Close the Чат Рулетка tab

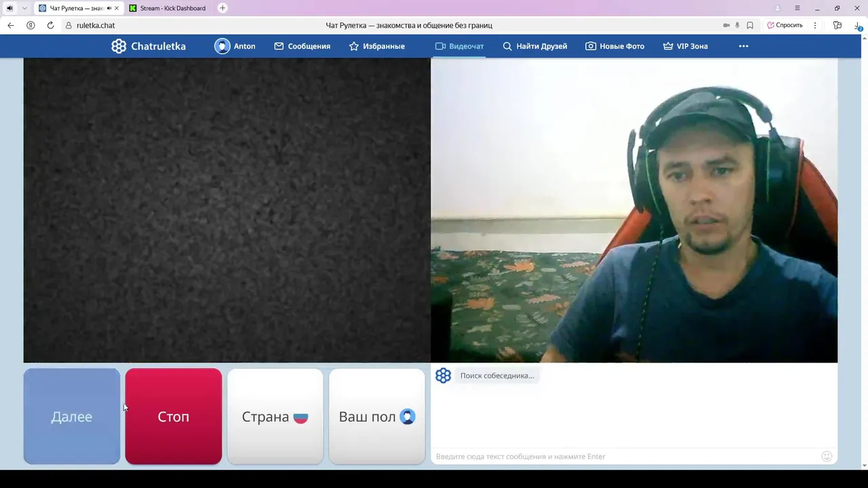click(x=117, y=8)
